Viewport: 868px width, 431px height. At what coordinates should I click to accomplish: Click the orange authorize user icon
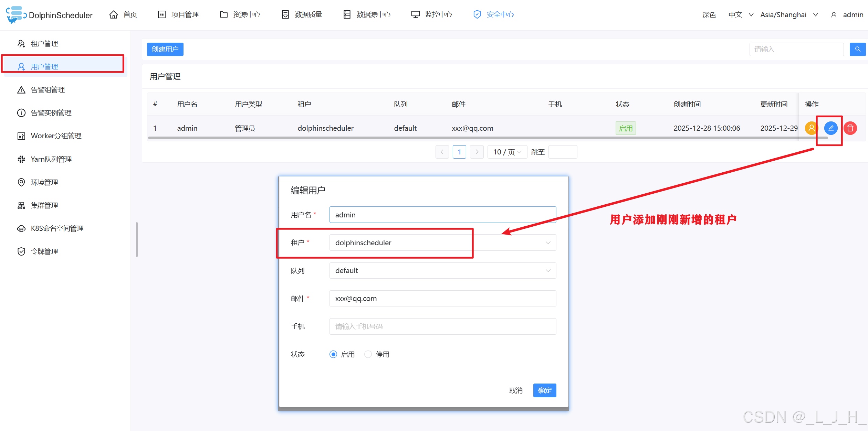pos(811,128)
